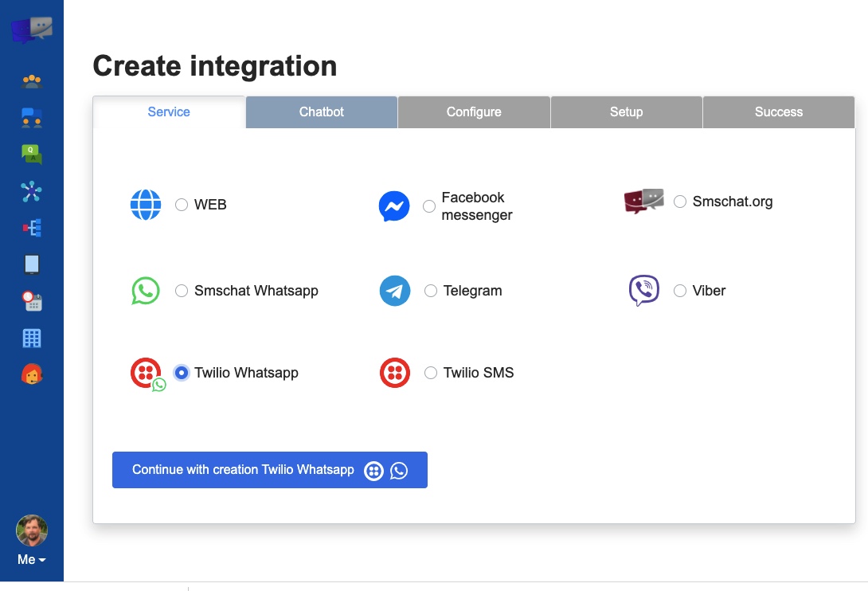Open the orange people group sidebar icon
868x591 pixels.
(x=32, y=81)
